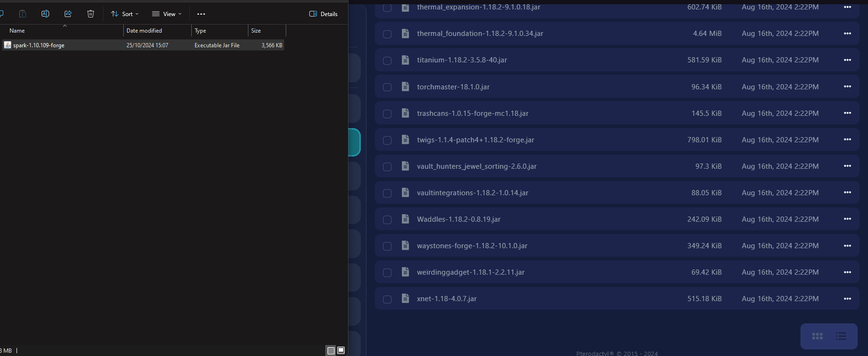The image size is (868, 356).
Task: Click the Size column header
Action: [256, 31]
